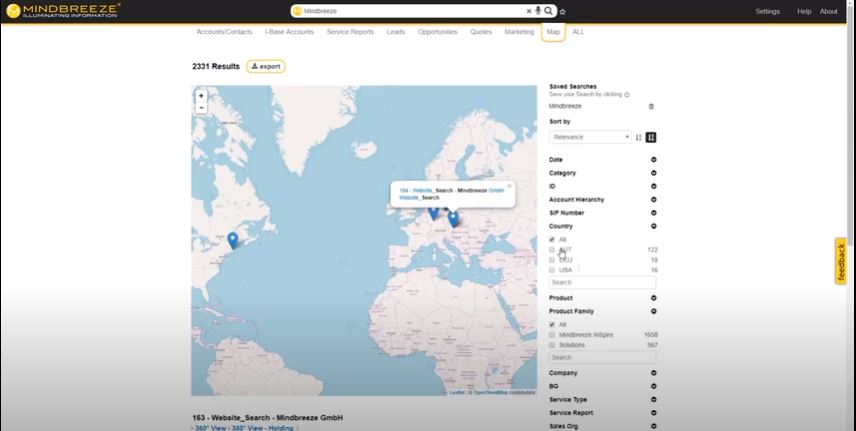The image size is (856, 431).
Task: Close the map popup bubble
Action: click(509, 186)
